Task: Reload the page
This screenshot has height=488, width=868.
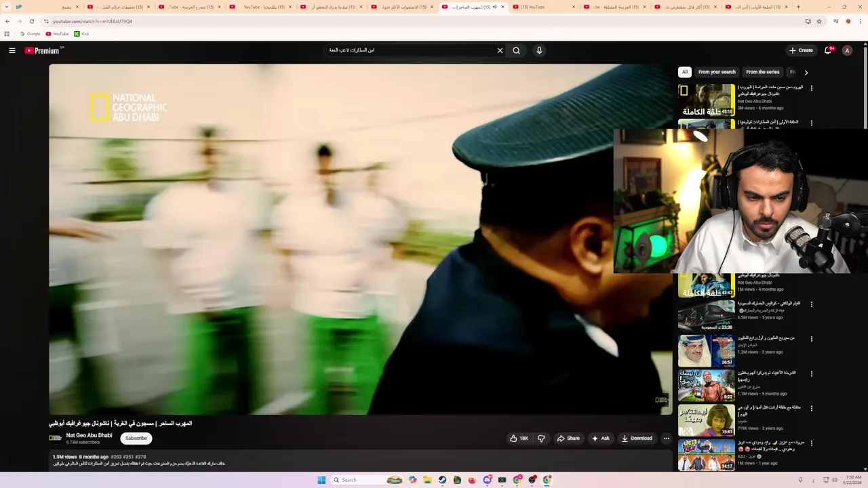Action: click(31, 21)
